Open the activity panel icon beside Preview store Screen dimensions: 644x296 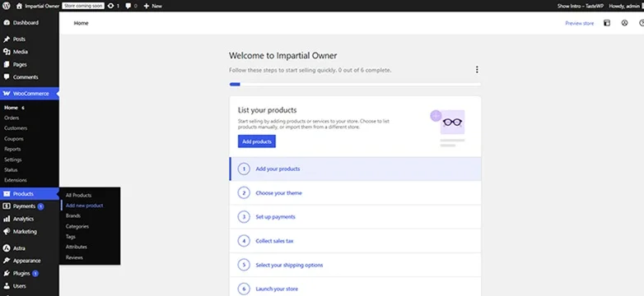tap(607, 23)
